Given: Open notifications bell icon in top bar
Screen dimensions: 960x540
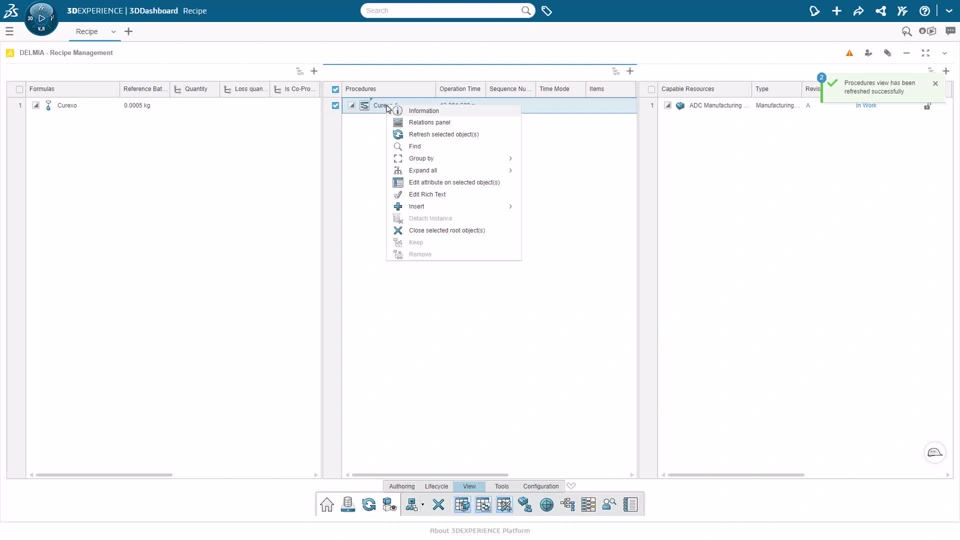Looking at the screenshot, I should pos(814,10).
